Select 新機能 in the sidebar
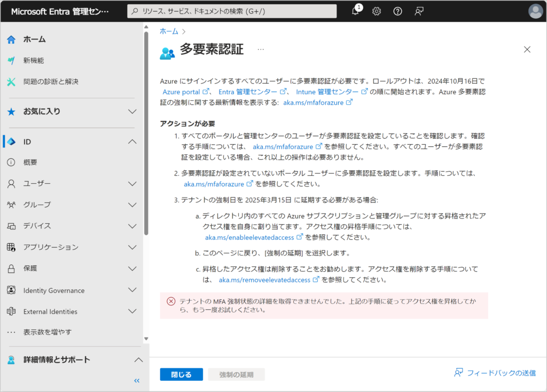This screenshot has width=547, height=392. [x=34, y=61]
